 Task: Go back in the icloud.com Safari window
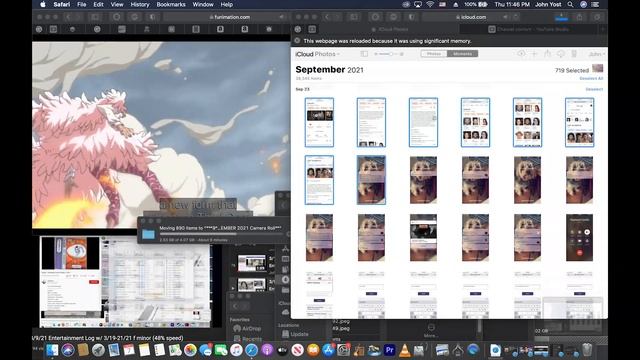[x=327, y=17]
